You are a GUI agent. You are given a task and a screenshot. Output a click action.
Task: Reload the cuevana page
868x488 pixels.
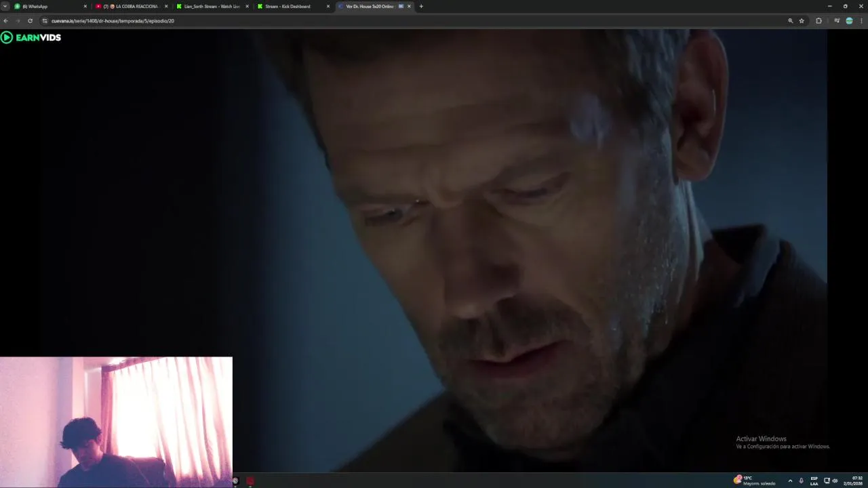coord(30,21)
